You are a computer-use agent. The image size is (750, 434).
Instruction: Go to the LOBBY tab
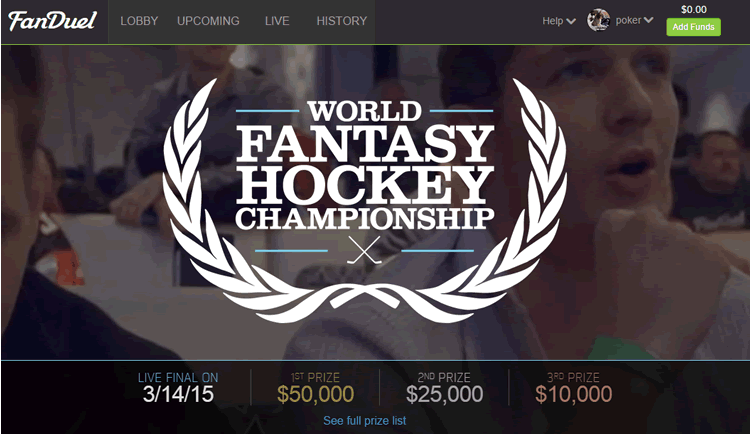(139, 21)
